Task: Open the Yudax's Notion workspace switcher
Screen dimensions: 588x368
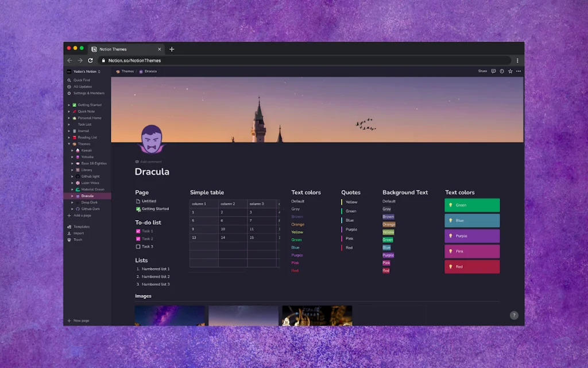Action: pyautogui.click(x=84, y=71)
